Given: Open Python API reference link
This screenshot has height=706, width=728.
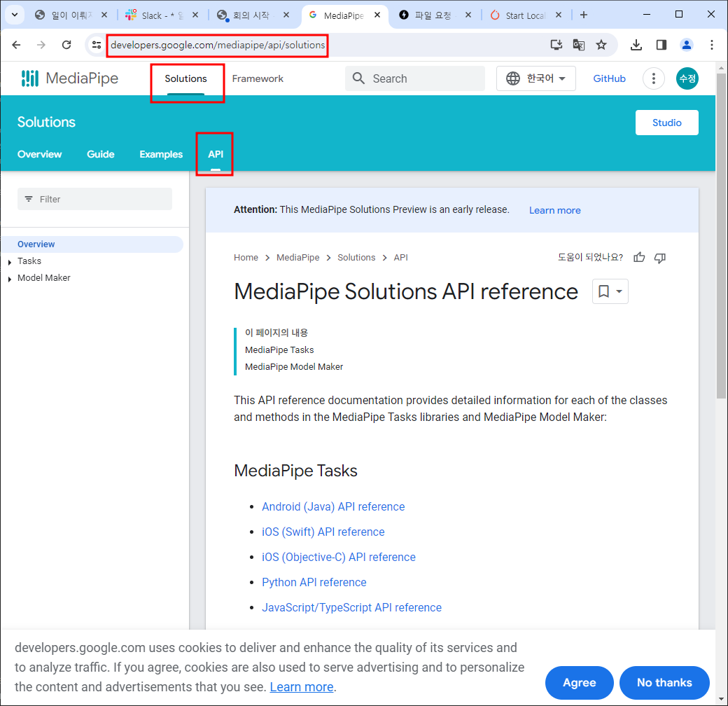Looking at the screenshot, I should [x=314, y=582].
